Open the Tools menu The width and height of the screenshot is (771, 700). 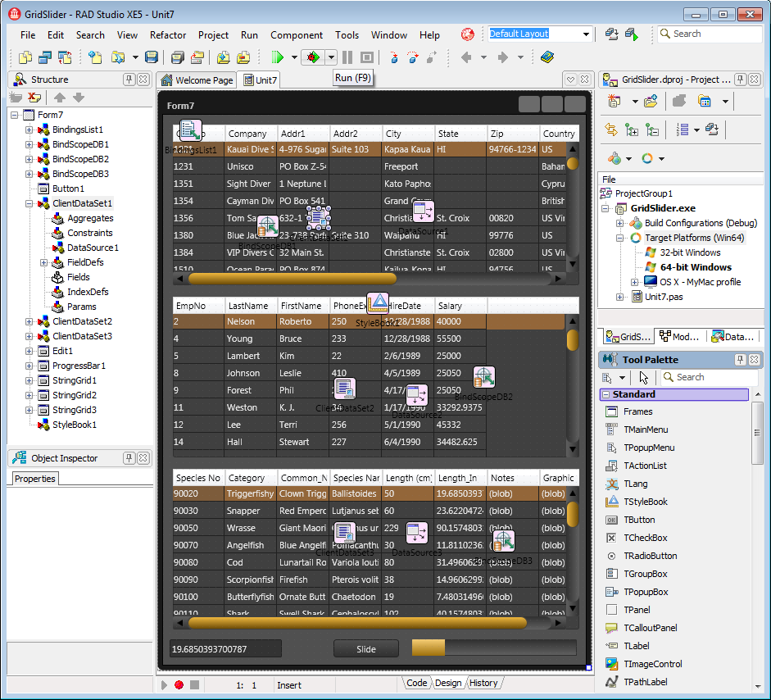[x=347, y=35]
